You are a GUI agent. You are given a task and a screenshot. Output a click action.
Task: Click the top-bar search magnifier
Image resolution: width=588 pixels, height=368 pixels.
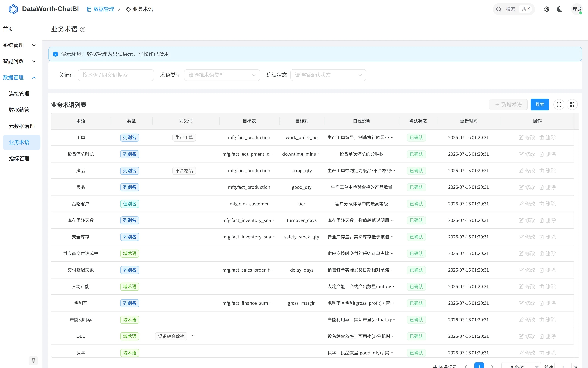(x=499, y=9)
